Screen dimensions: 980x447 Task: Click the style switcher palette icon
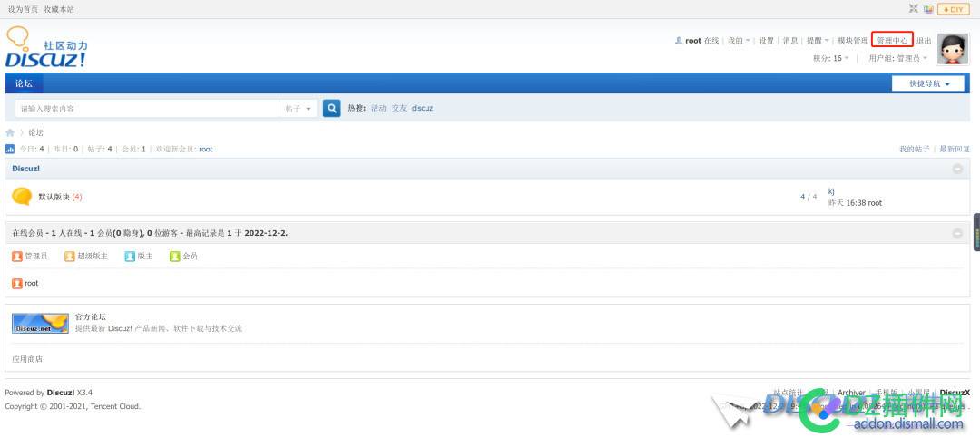tap(929, 9)
